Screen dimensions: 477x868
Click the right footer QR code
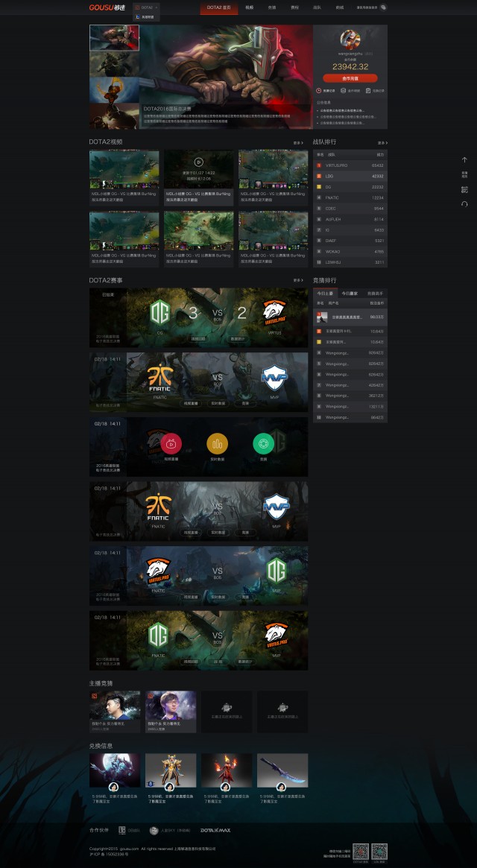click(379, 851)
